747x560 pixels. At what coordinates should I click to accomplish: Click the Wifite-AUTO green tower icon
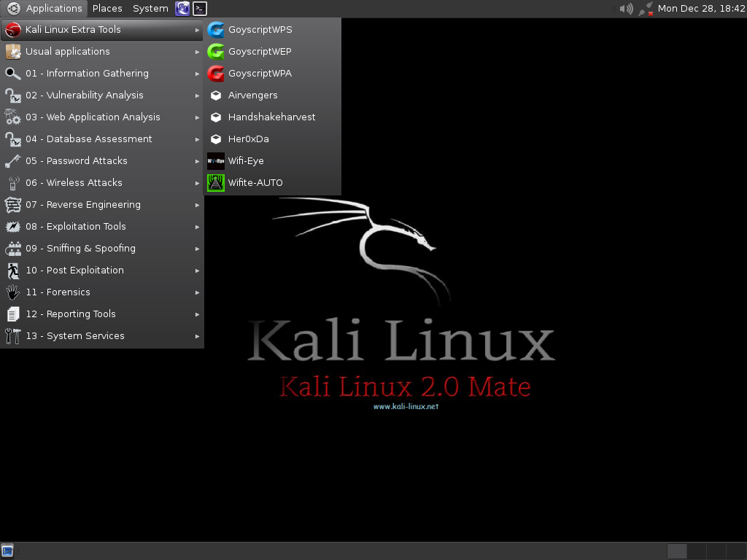[x=216, y=183]
